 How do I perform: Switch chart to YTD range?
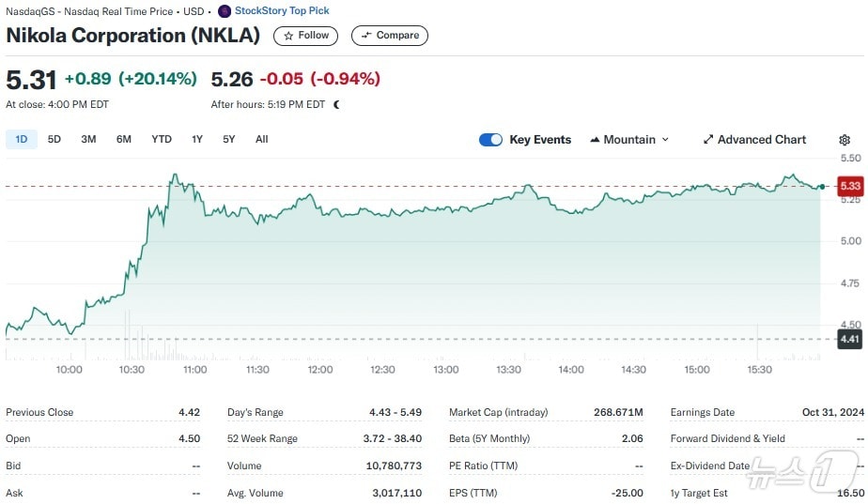[x=162, y=139]
